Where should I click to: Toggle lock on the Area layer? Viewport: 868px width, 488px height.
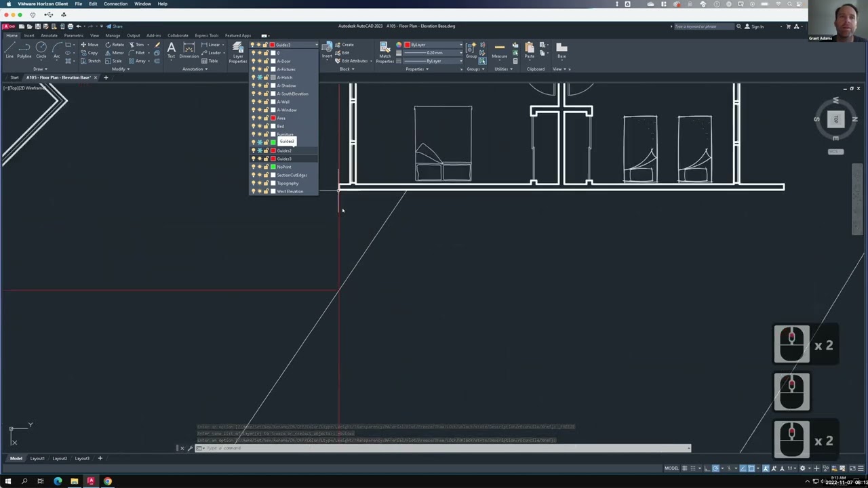(266, 118)
